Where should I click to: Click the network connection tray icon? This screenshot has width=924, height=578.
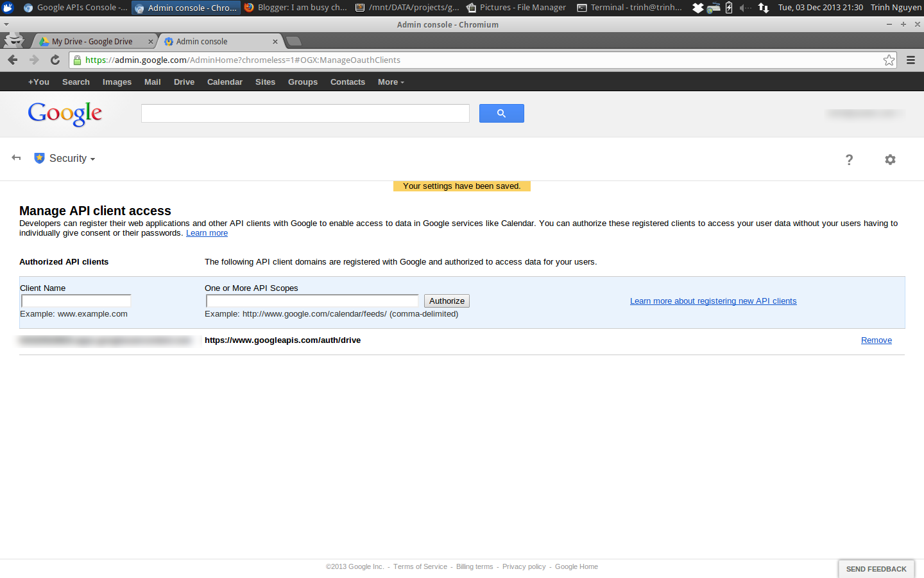764,8
